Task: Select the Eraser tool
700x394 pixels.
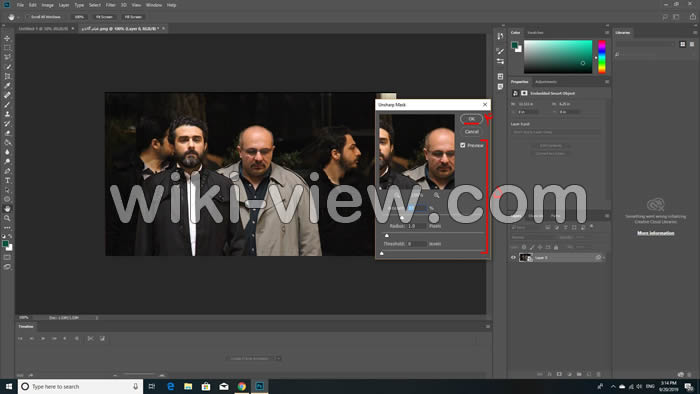Action: [x=7, y=133]
